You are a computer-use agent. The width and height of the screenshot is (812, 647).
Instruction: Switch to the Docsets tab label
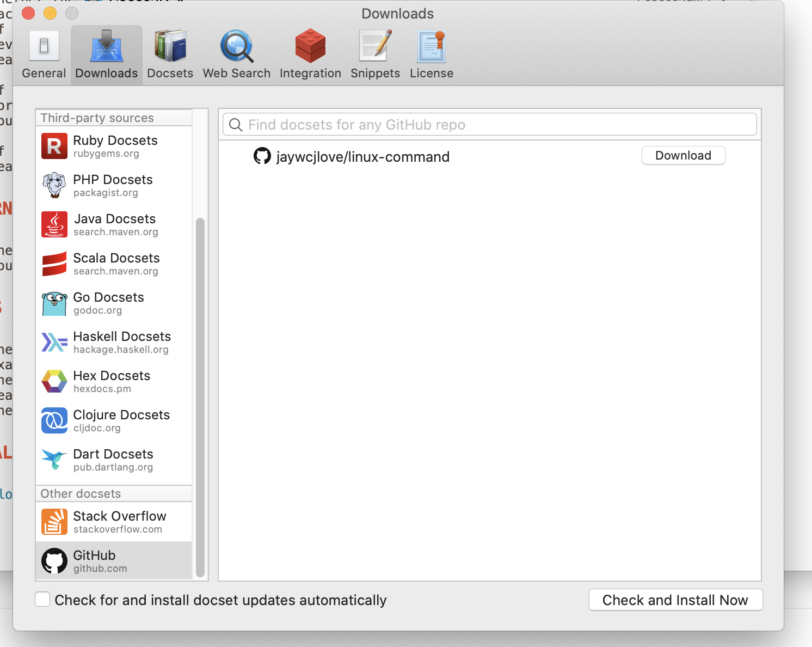point(170,73)
